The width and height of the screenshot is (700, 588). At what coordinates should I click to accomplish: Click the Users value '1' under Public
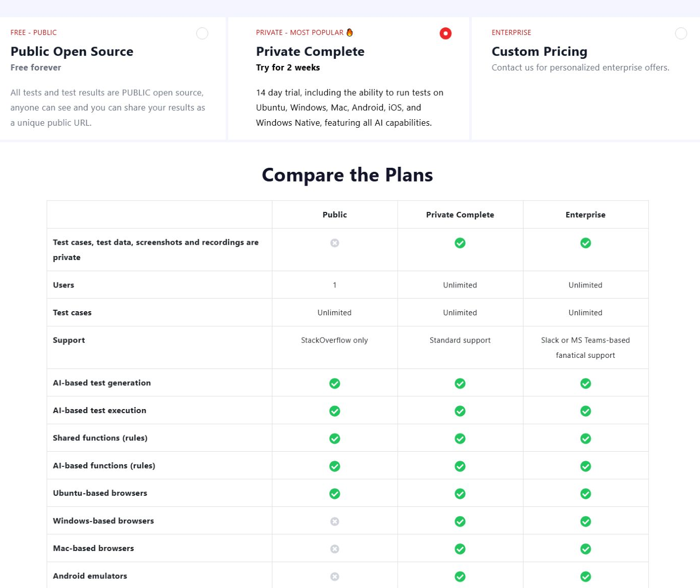(x=334, y=285)
